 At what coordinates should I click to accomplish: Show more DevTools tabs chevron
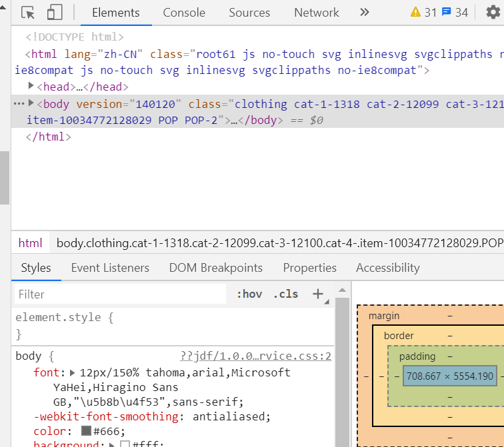(365, 13)
